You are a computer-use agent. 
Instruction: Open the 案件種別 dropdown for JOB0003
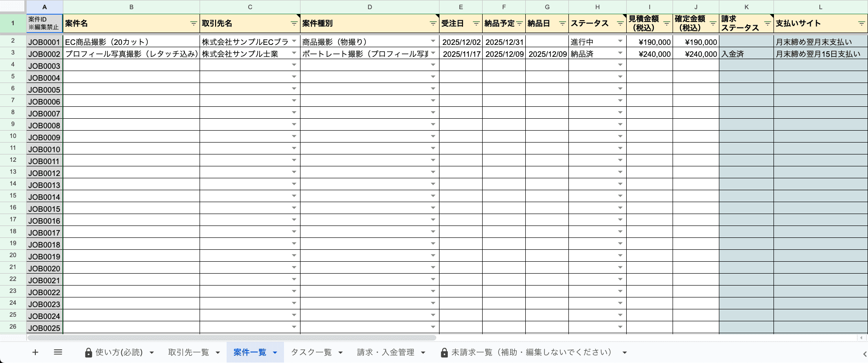(433, 65)
